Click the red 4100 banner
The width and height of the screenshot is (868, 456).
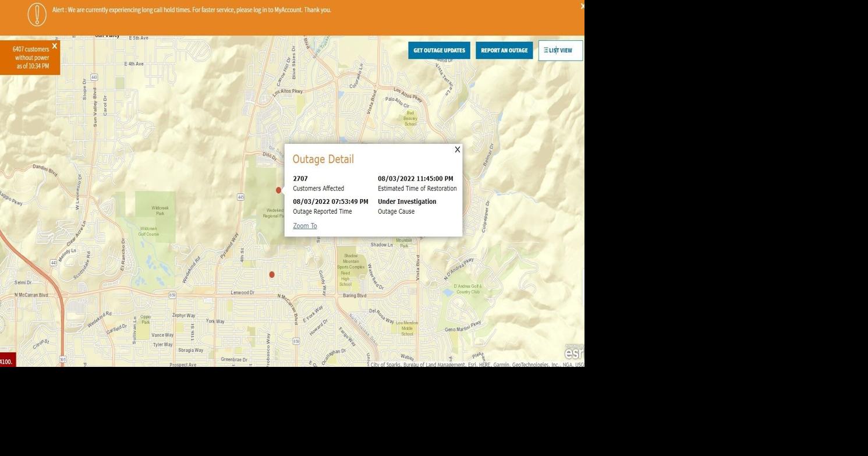coord(7,361)
